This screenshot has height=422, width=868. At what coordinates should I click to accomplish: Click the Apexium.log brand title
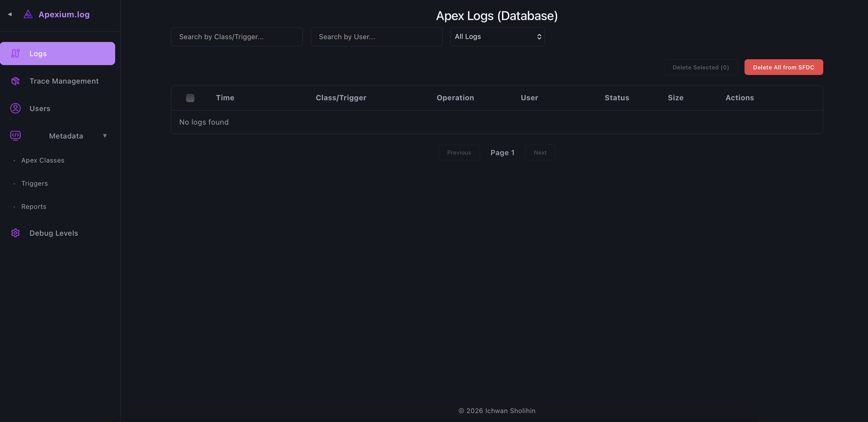tap(64, 14)
